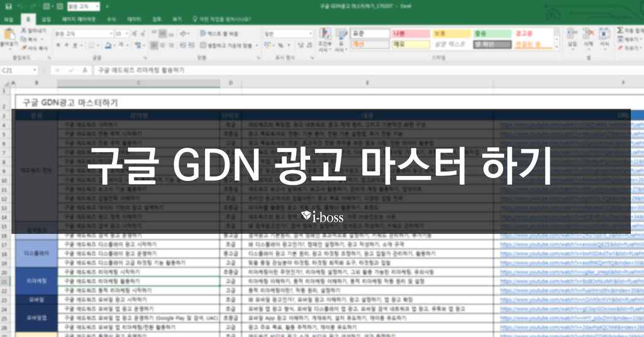The image size is (644, 337).
Task: Redo the last undone action
Action: pos(32,6)
